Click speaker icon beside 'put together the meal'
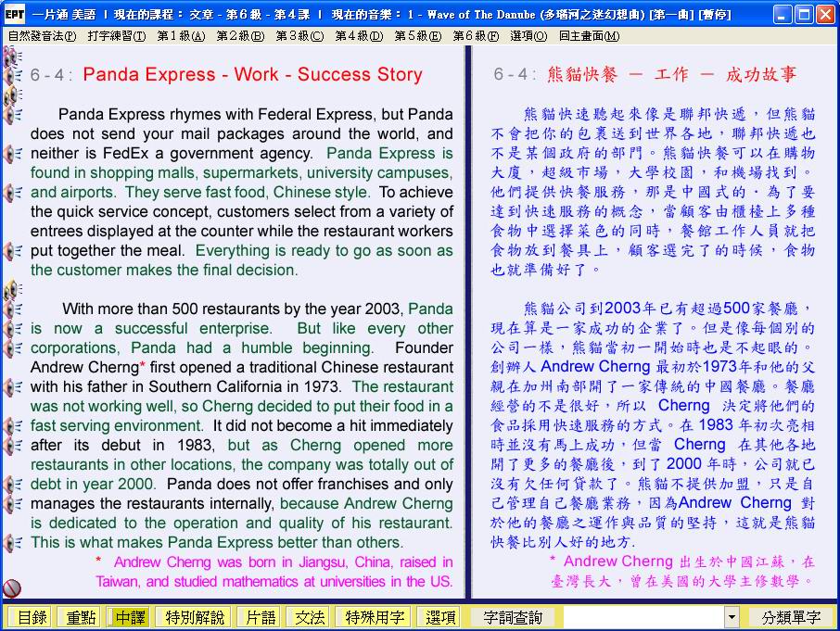 point(13,251)
